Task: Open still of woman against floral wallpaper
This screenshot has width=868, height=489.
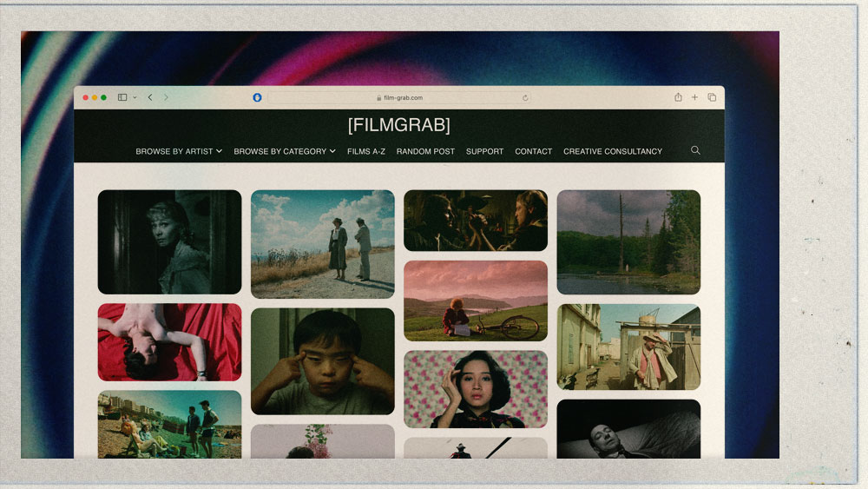Action: pyautogui.click(x=476, y=389)
